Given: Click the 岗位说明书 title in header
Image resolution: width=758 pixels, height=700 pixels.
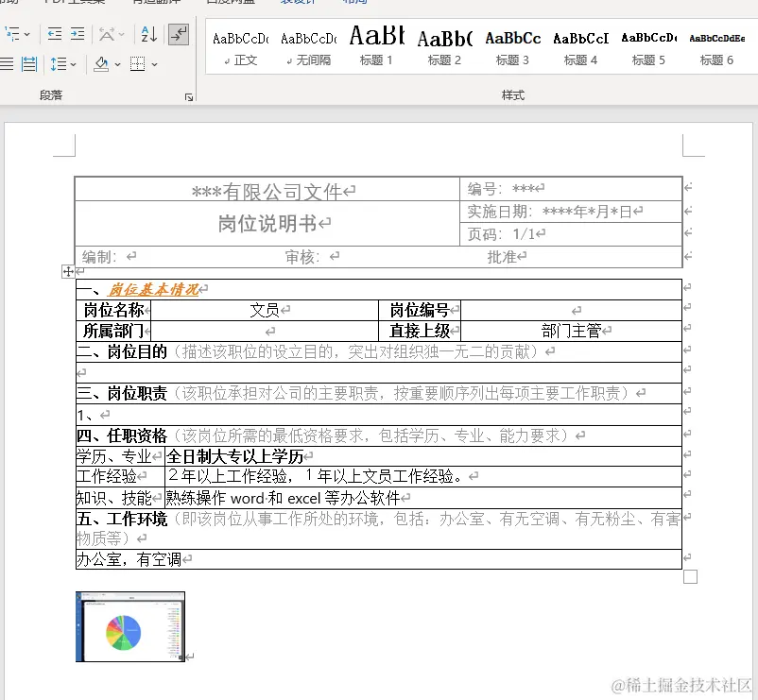Looking at the screenshot, I should pyautogui.click(x=267, y=224).
